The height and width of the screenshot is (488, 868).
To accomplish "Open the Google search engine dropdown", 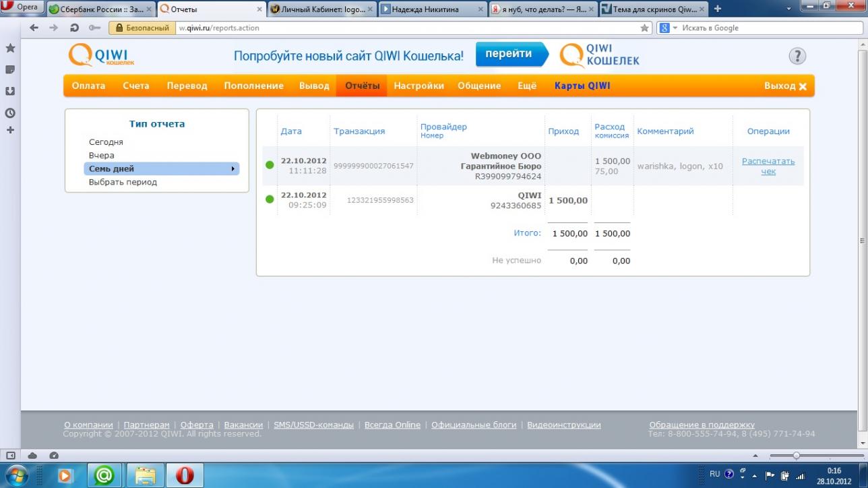I will point(667,28).
